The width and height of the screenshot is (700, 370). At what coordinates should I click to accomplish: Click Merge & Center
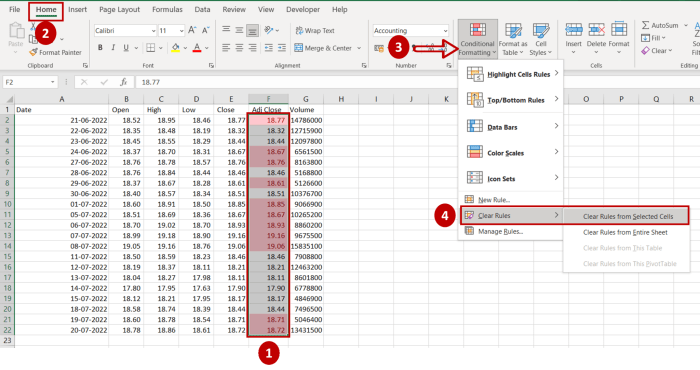point(323,48)
